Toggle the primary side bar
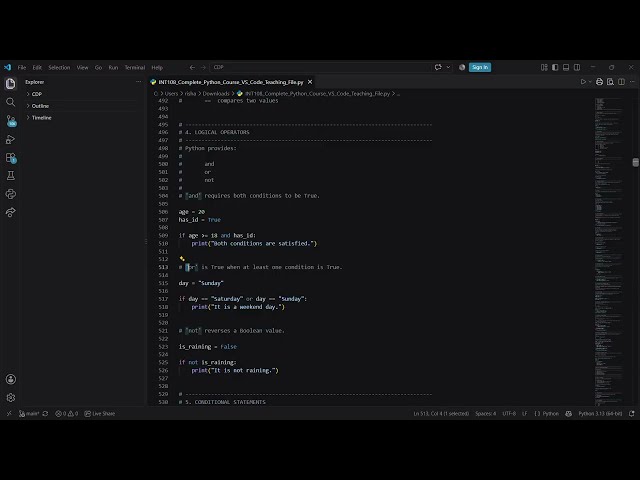 pos(555,67)
